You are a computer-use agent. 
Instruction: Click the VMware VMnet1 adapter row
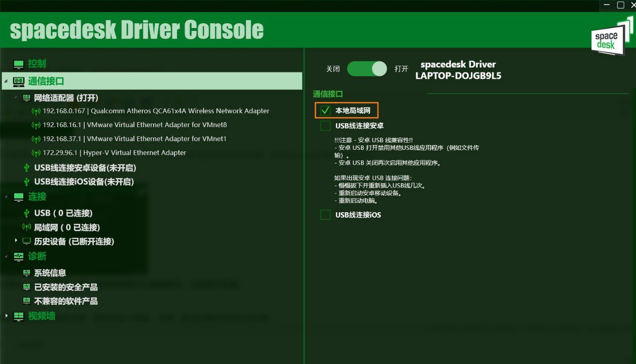coord(135,139)
